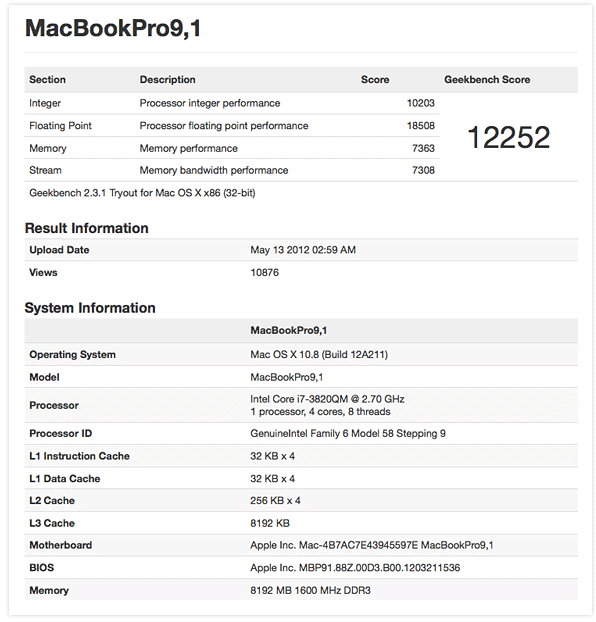Click the System Information heading

[90, 308]
